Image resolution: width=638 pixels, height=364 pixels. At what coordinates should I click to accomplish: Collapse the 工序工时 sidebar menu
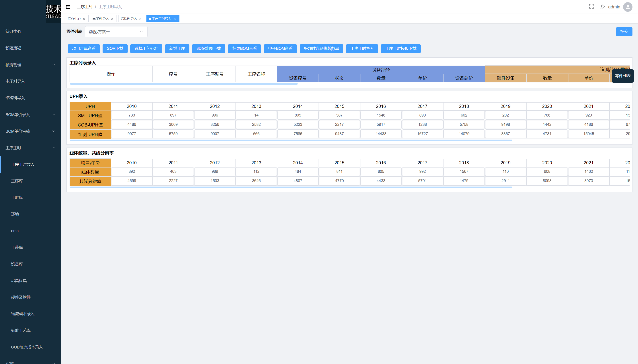click(30, 148)
